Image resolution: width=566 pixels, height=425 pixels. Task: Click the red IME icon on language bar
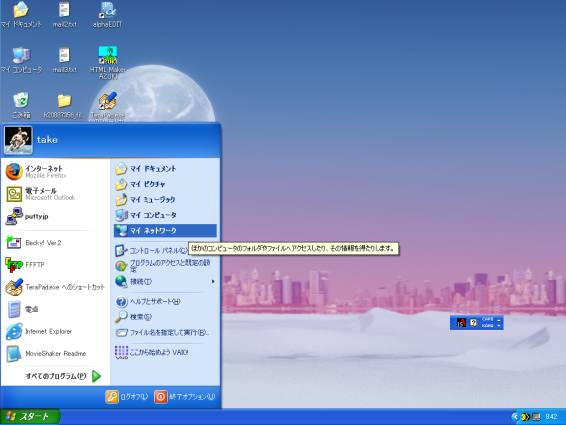[x=461, y=322]
